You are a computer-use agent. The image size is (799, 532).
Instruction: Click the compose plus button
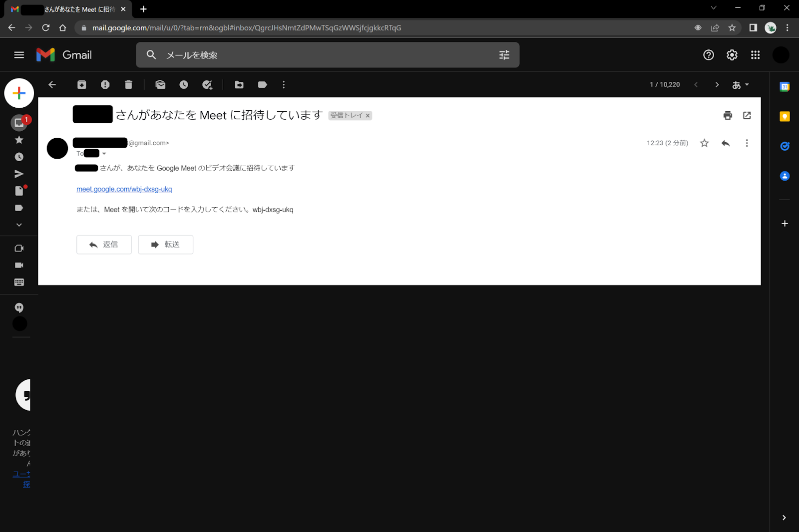(19, 93)
